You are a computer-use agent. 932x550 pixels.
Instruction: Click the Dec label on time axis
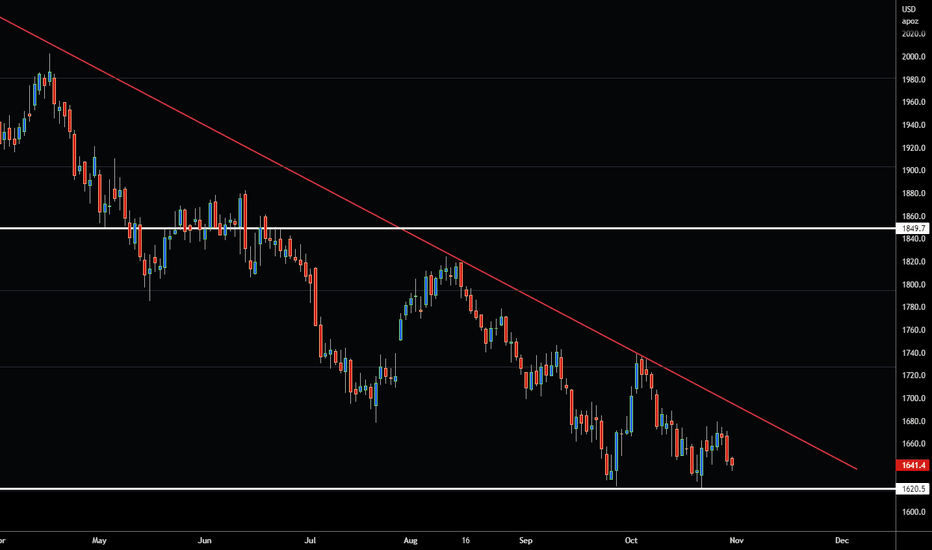(842, 540)
